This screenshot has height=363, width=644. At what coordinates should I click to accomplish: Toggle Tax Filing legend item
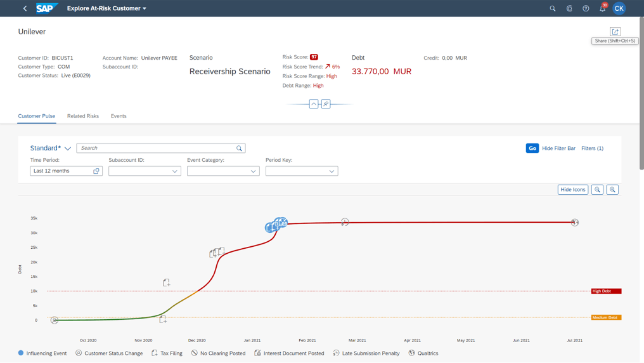coord(167,353)
